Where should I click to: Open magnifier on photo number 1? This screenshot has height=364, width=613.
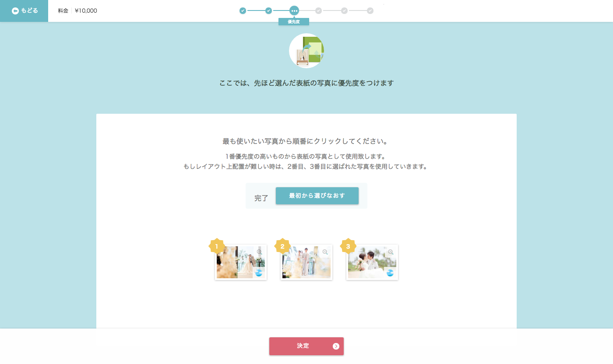259,252
